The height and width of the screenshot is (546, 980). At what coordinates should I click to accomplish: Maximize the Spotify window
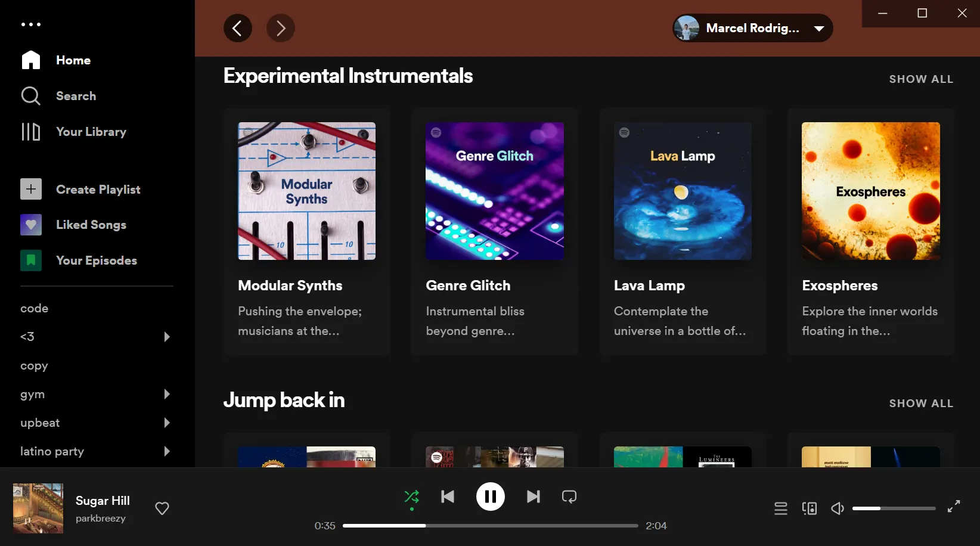[922, 13]
